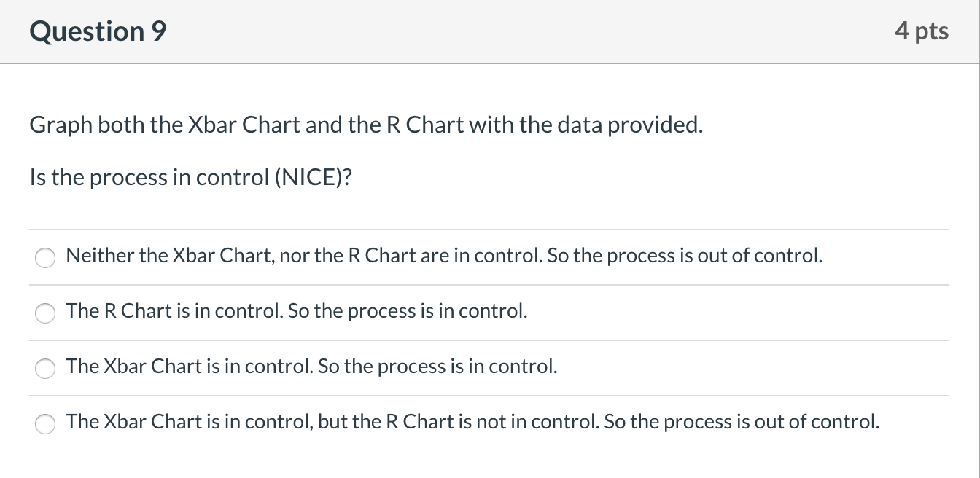This screenshot has height=478, width=980.
Task: Select 'The Xbar Chart is in control' answer
Action: pos(44,368)
